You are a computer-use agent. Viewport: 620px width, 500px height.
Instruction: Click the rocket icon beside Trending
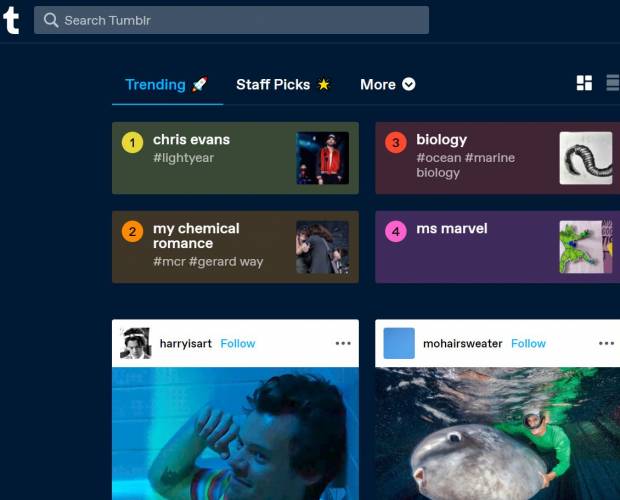[200, 84]
